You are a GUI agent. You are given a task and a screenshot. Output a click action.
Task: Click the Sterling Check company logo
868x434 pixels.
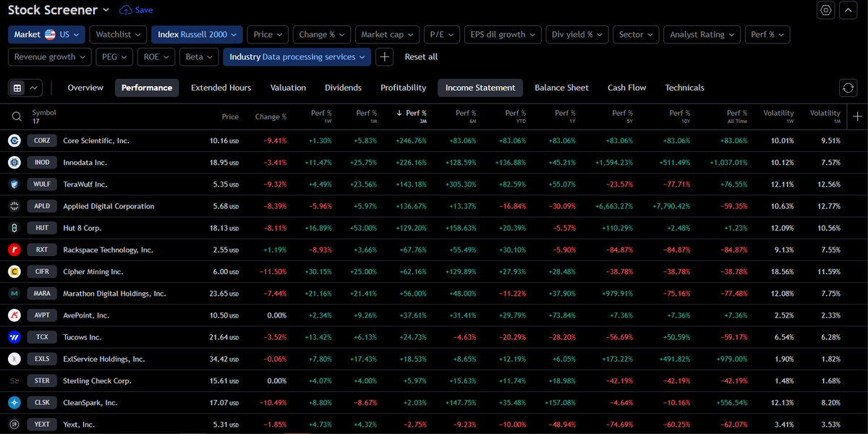tap(14, 380)
